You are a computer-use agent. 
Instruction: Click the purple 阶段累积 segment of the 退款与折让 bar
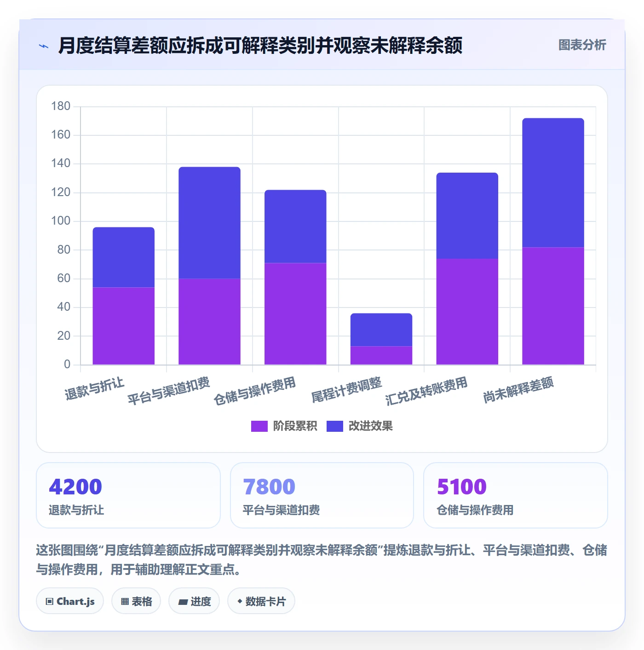124,326
